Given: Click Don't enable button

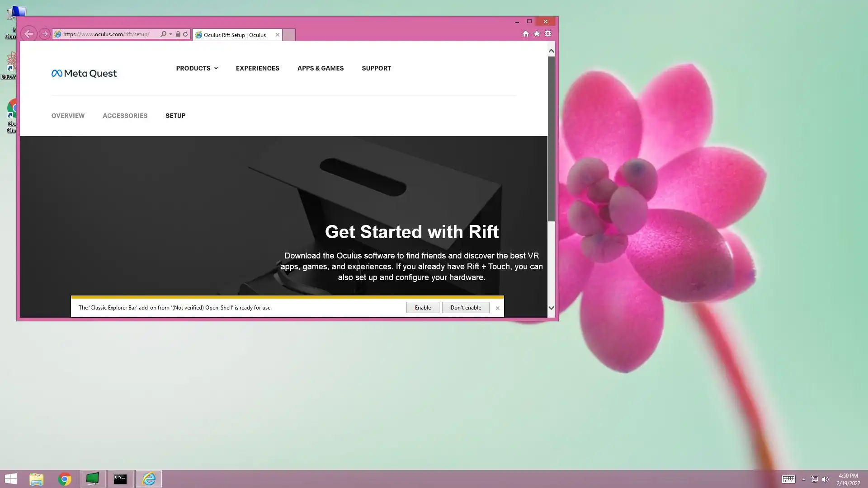Looking at the screenshot, I should click(465, 308).
